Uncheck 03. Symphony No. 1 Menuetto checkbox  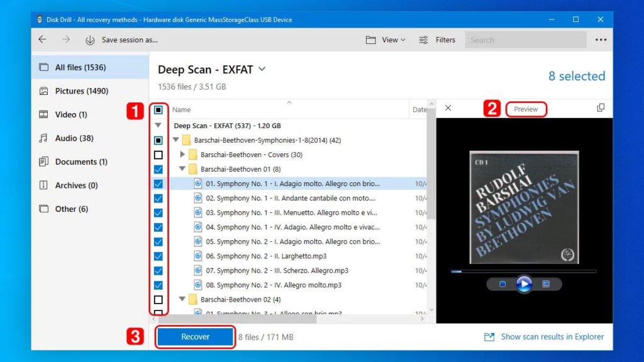[158, 212]
